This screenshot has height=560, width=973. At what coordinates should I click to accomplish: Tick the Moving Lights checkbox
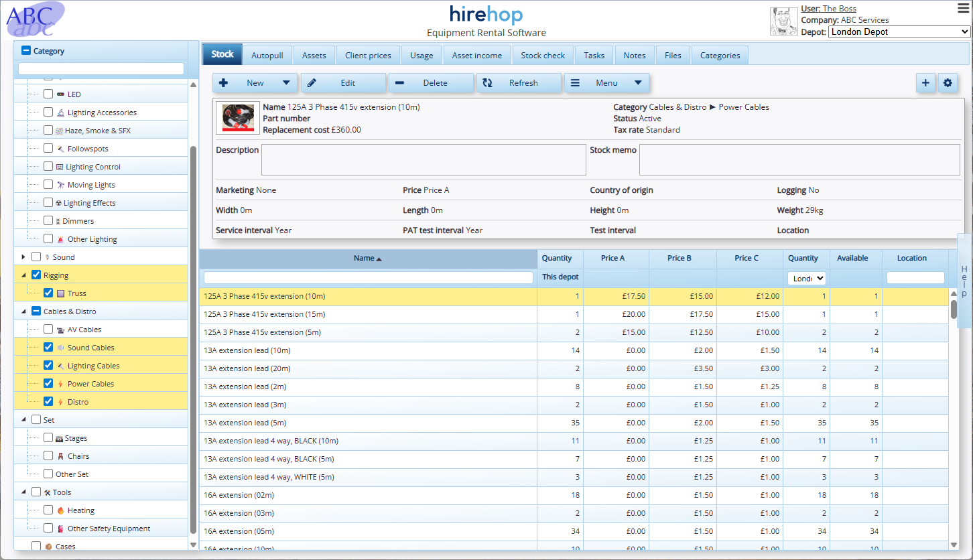click(48, 185)
